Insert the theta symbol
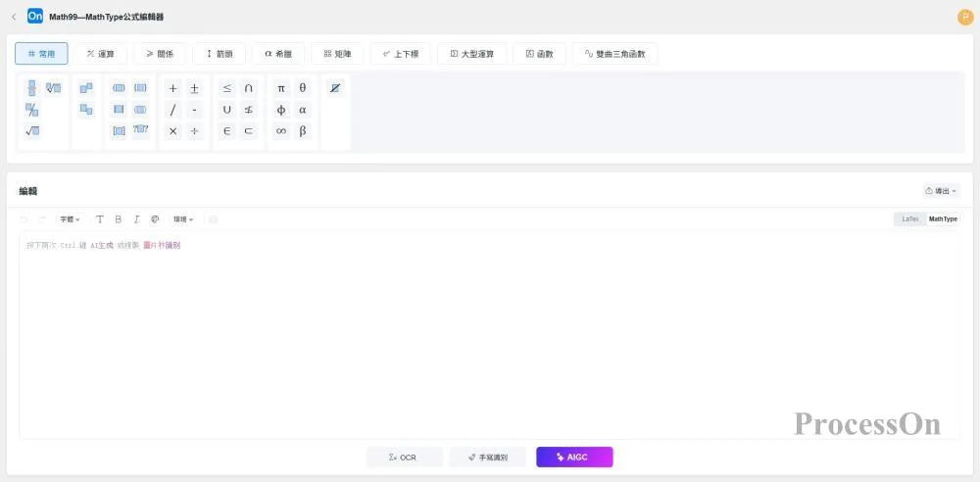 tap(303, 88)
